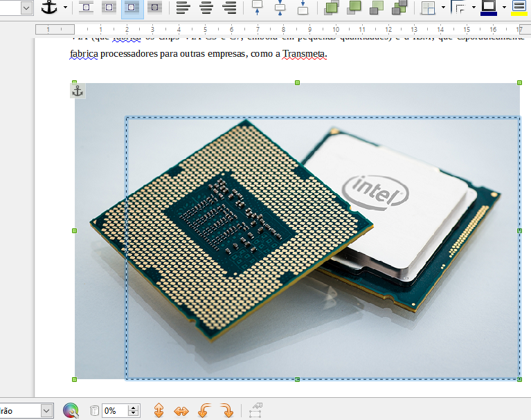Click the underlined word "Transmeta"

tap(304, 53)
